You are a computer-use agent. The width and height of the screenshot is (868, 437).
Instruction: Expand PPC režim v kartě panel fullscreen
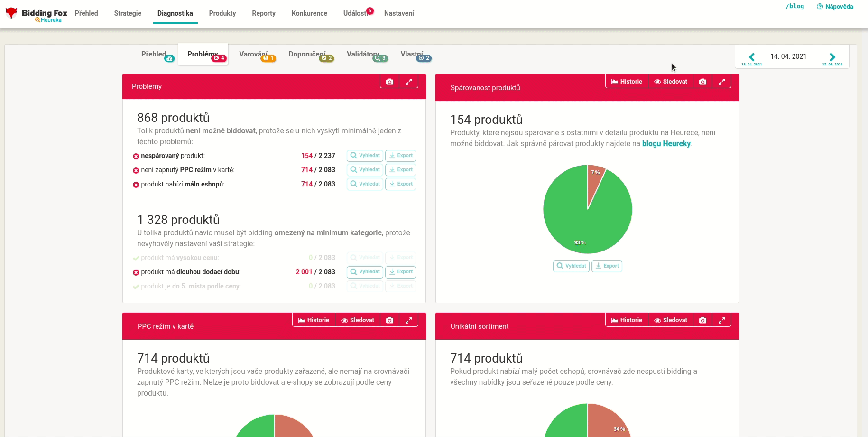pos(408,320)
